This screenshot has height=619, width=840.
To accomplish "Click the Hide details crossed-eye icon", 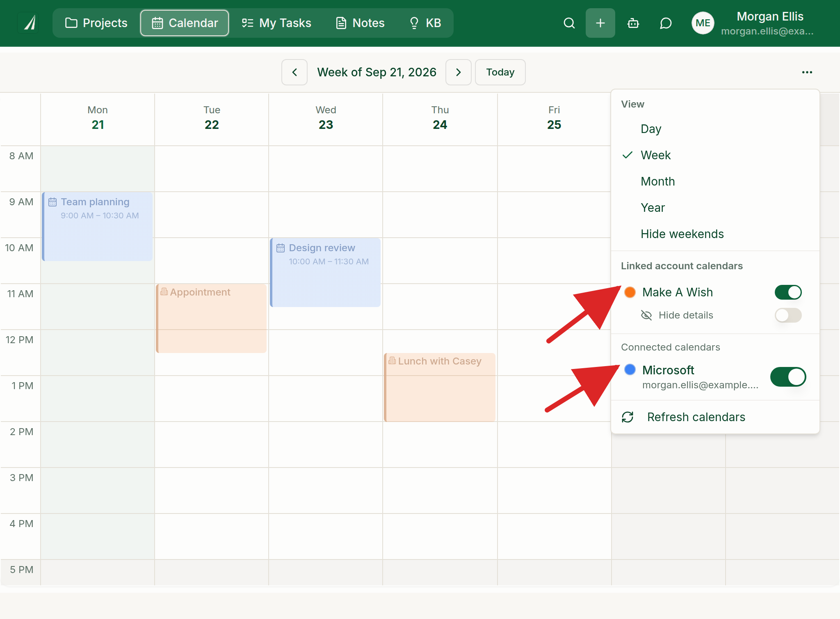I will (646, 315).
